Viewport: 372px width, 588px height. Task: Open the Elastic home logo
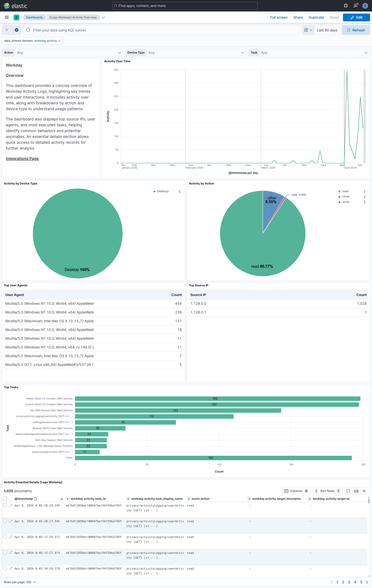[x=15, y=6]
